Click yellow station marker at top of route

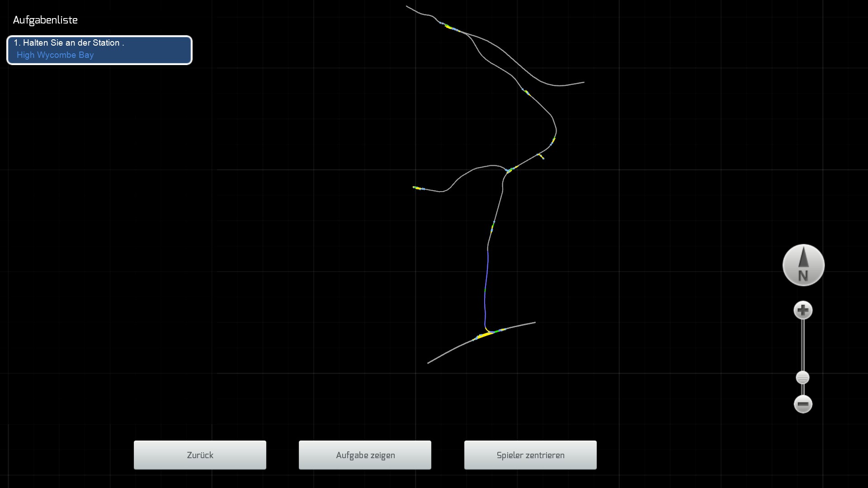[x=449, y=27]
